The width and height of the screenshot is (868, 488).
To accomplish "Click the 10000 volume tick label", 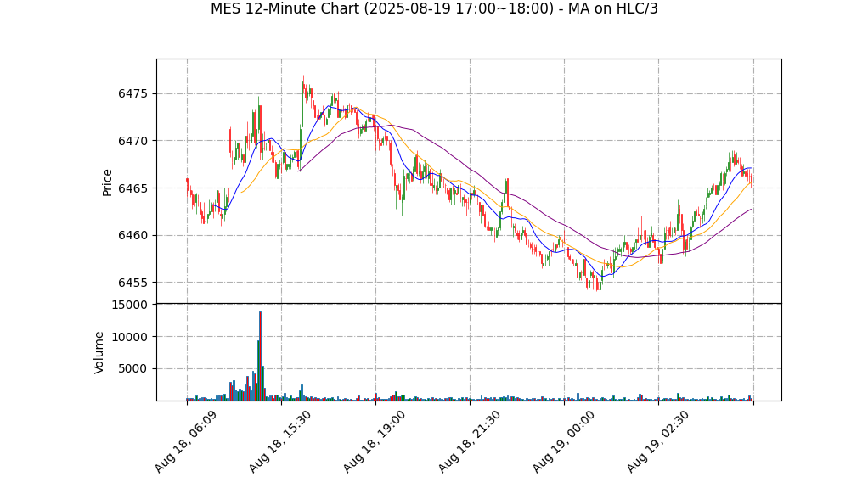I will (x=130, y=337).
